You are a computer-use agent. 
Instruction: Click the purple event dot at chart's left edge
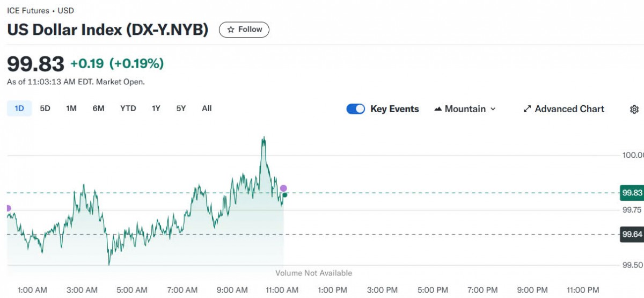point(8,208)
